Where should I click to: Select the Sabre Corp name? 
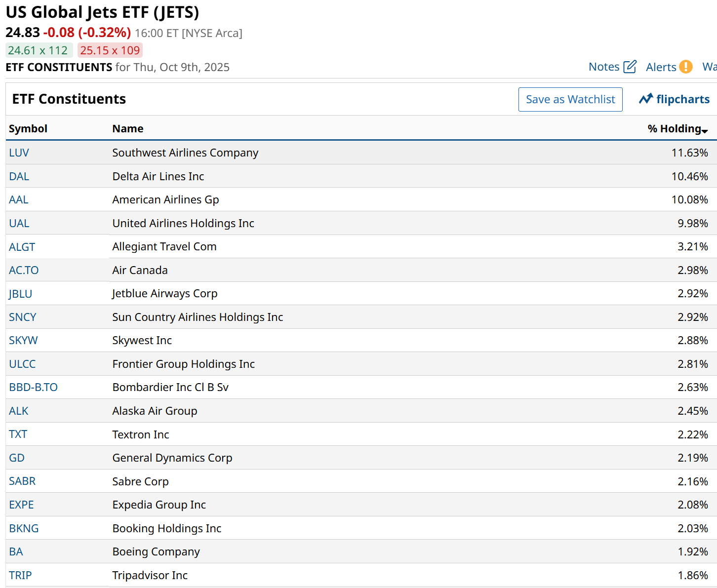[x=140, y=481]
